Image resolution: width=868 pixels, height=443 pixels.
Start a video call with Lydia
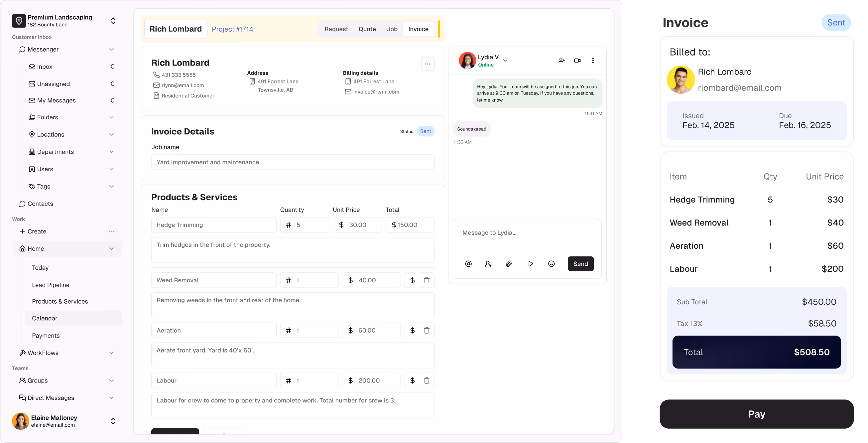point(577,60)
